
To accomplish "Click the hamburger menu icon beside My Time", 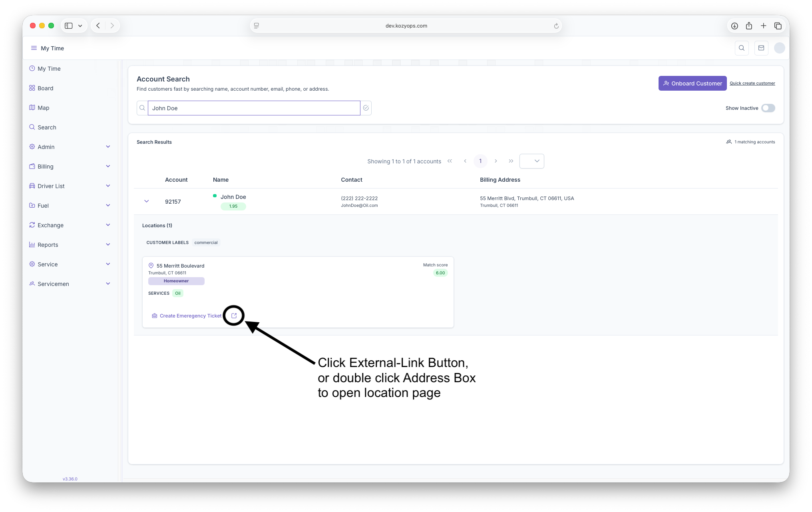I will pyautogui.click(x=34, y=48).
